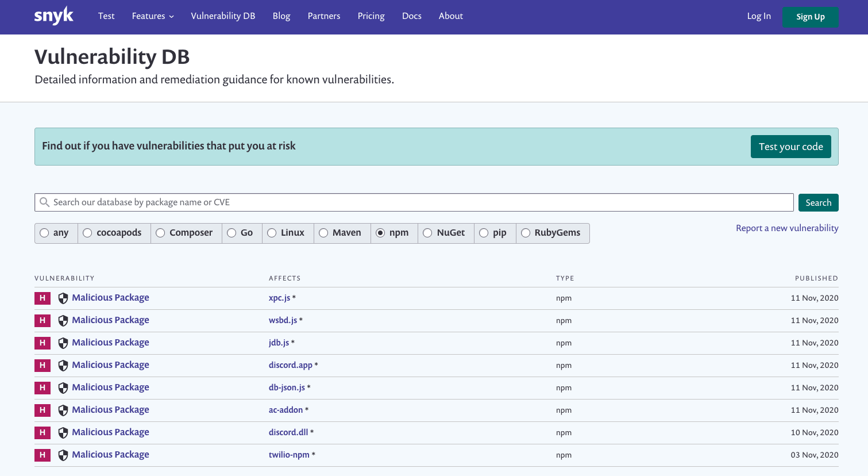Viewport: 868px width, 476px height.
Task: Select the RubyGems filter
Action: [553, 233]
